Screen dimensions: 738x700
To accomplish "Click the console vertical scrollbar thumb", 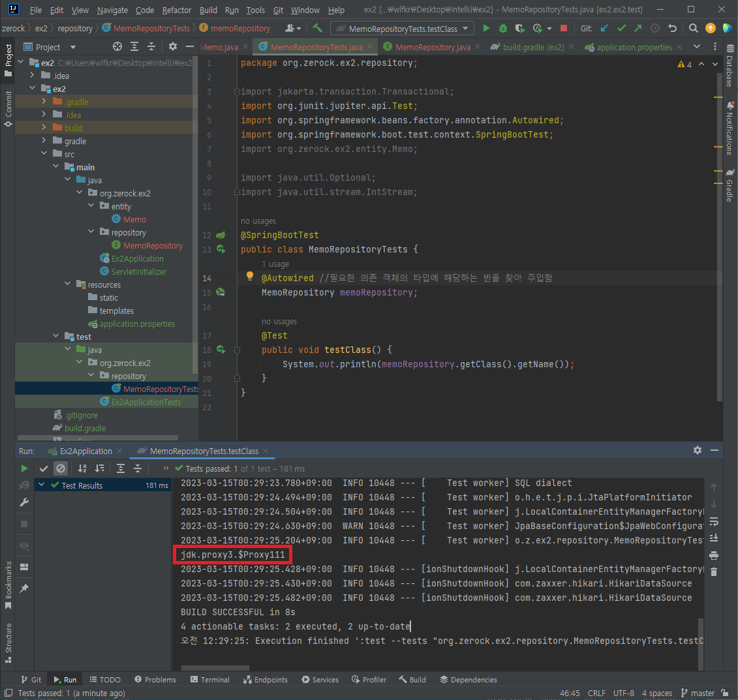I will pos(700,644).
